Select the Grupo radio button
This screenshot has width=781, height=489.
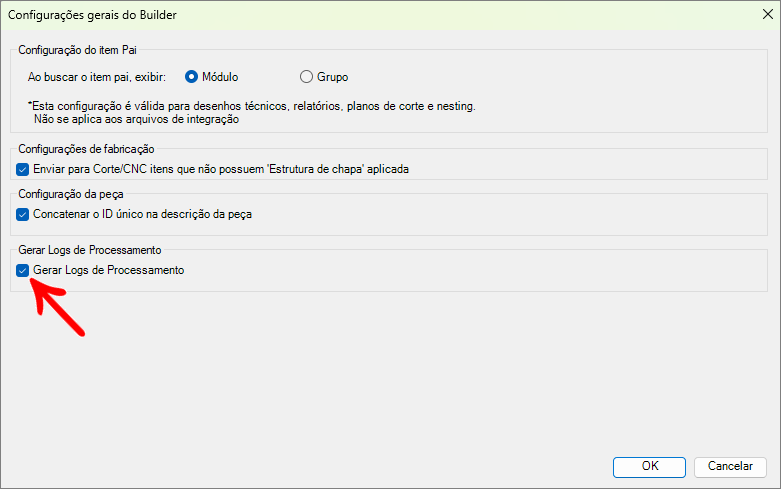point(306,77)
